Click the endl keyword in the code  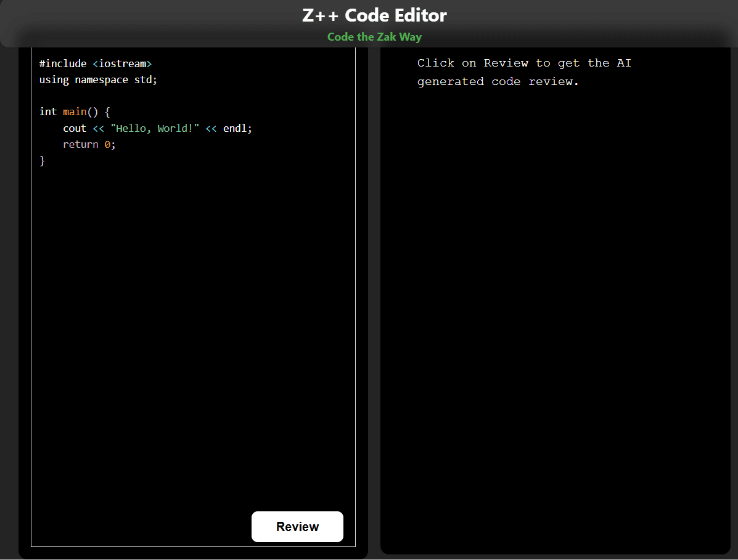[234, 128]
